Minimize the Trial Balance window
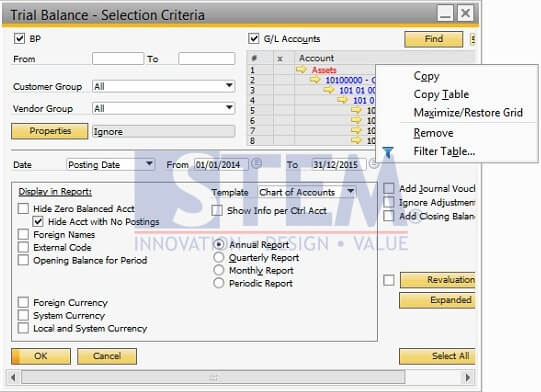 point(445,13)
